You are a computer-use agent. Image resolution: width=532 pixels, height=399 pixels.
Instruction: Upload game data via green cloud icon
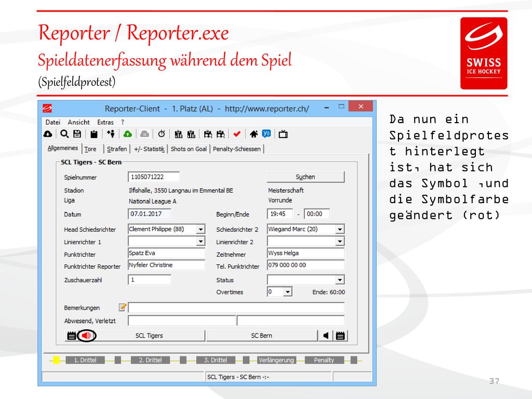click(x=128, y=135)
